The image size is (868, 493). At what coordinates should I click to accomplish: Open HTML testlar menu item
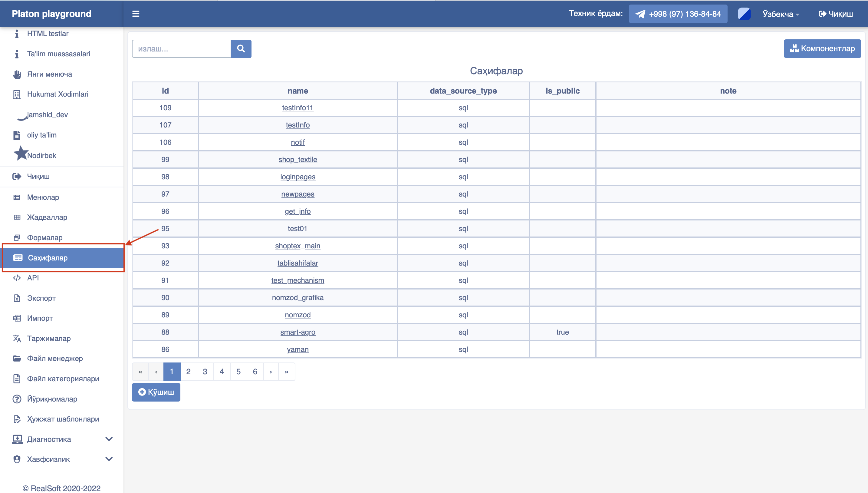(48, 34)
